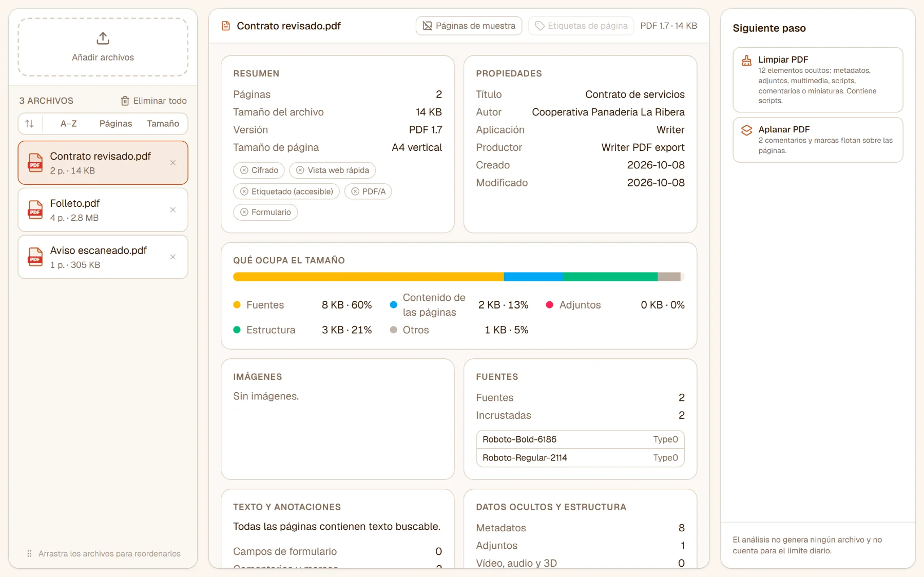This screenshot has width=924, height=577.
Task: Click the X circle icon in Formulario chip
Action: 244,212
